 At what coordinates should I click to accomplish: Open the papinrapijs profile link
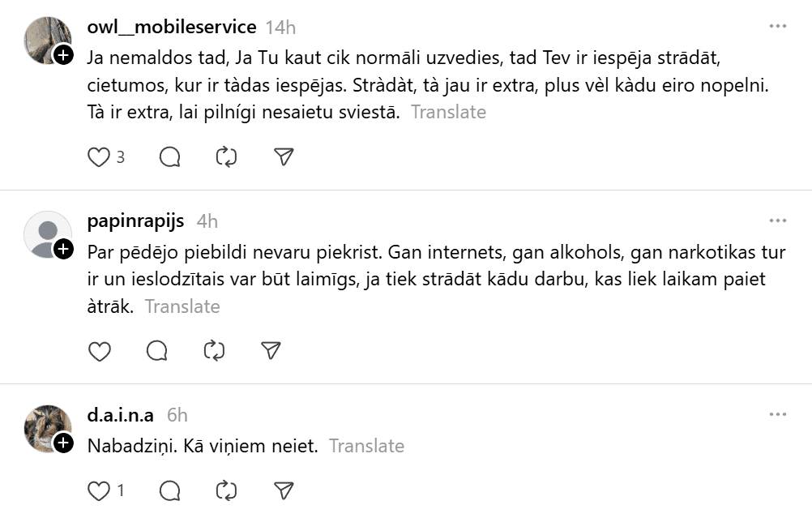(135, 220)
